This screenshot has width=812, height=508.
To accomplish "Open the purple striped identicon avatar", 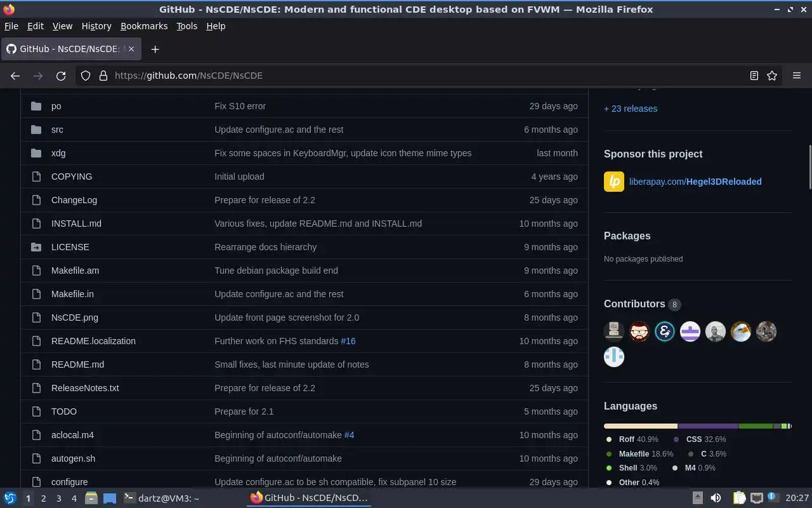I will coord(690,331).
